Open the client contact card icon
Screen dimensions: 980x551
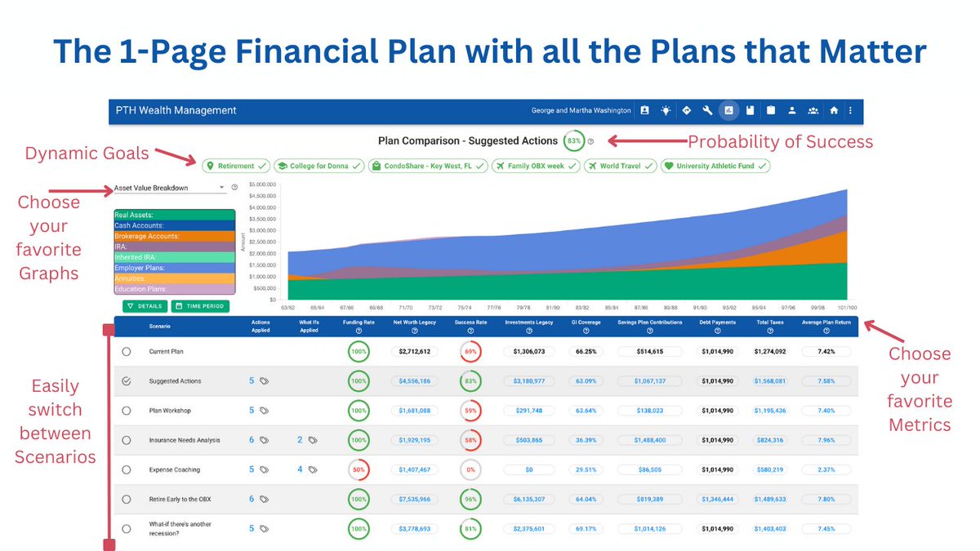[645, 110]
